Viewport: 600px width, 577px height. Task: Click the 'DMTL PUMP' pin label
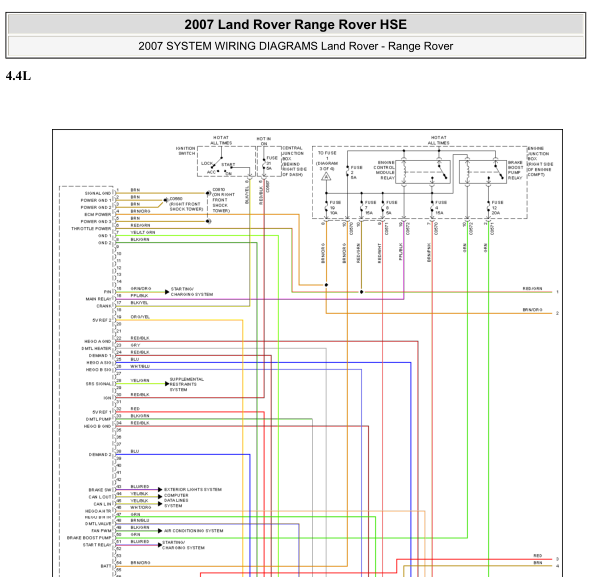pos(98,419)
